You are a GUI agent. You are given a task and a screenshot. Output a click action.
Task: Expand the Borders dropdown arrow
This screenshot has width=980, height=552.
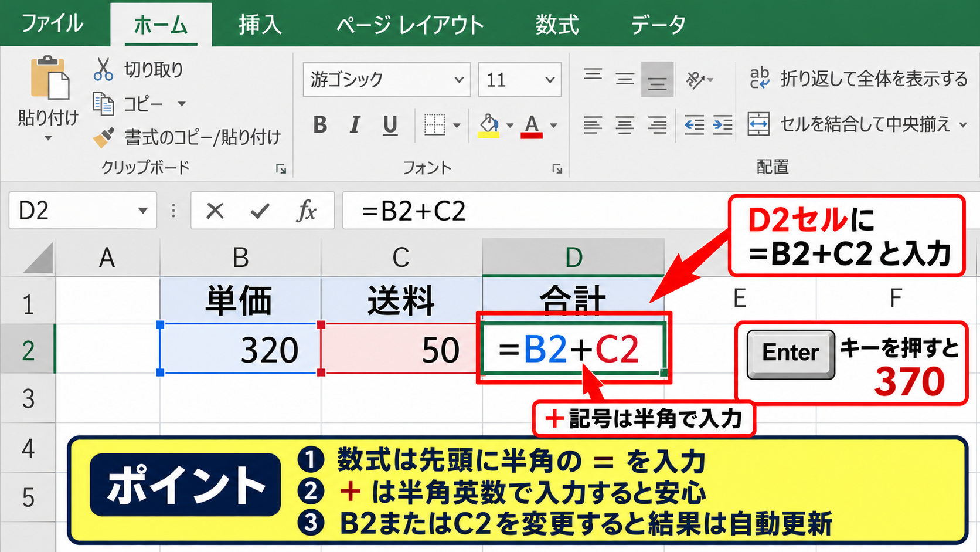point(457,125)
